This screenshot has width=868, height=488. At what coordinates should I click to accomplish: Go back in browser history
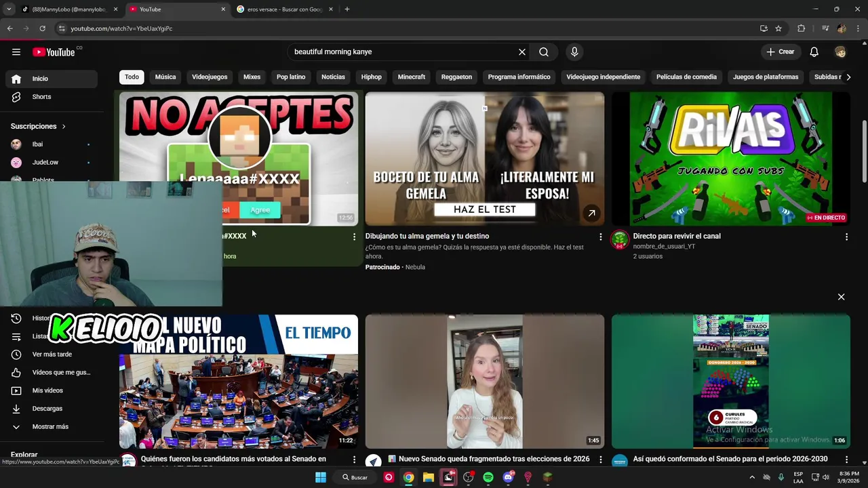pyautogui.click(x=9, y=28)
